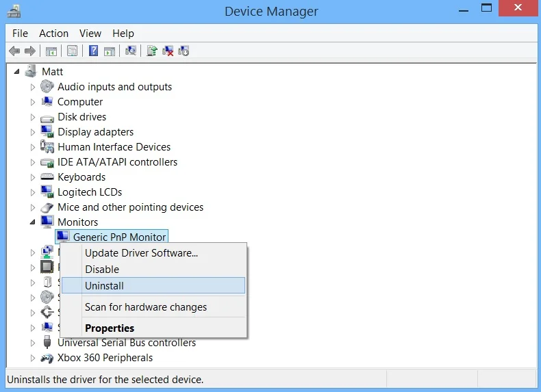Click the Update Driver Software toolbar icon
The height and width of the screenshot is (392, 541).
coord(152,51)
